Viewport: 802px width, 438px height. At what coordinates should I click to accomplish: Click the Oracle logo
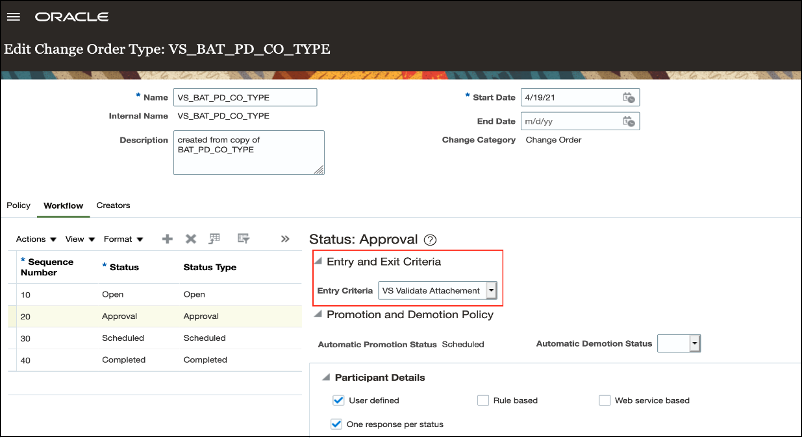point(72,17)
